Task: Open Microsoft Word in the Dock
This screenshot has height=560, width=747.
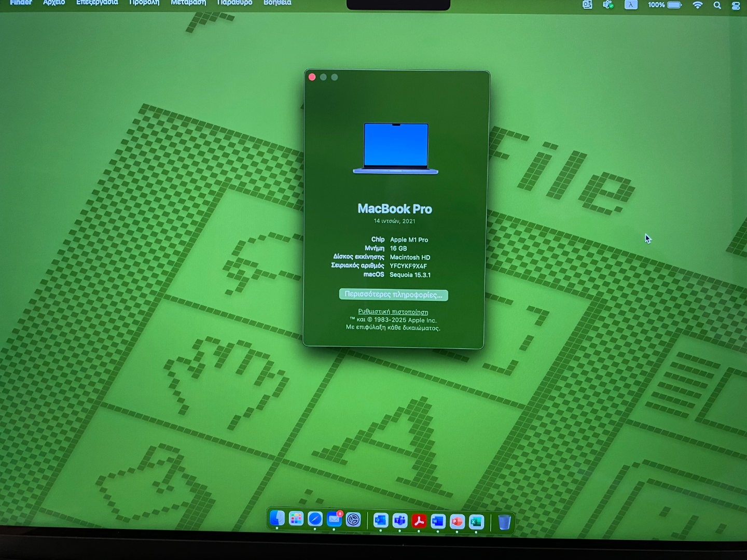Action: 438,521
